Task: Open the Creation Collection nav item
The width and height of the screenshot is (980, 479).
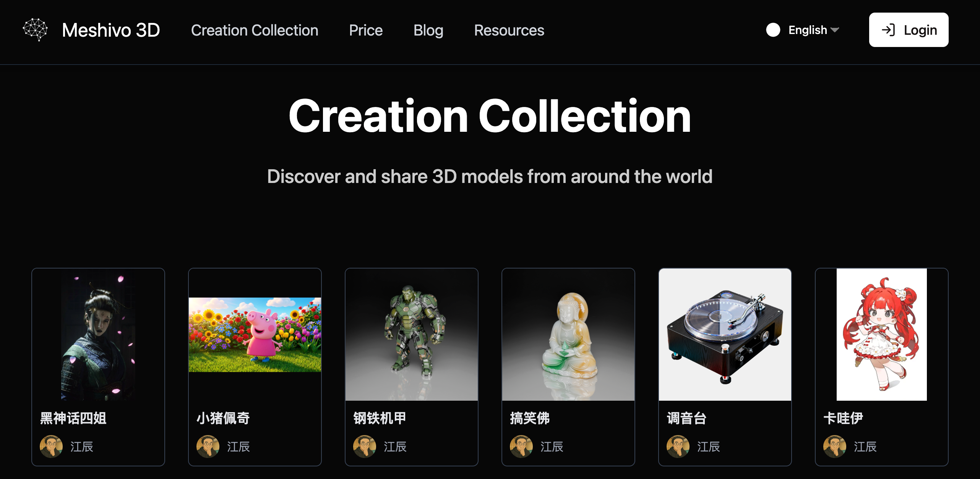Action: pyautogui.click(x=255, y=30)
